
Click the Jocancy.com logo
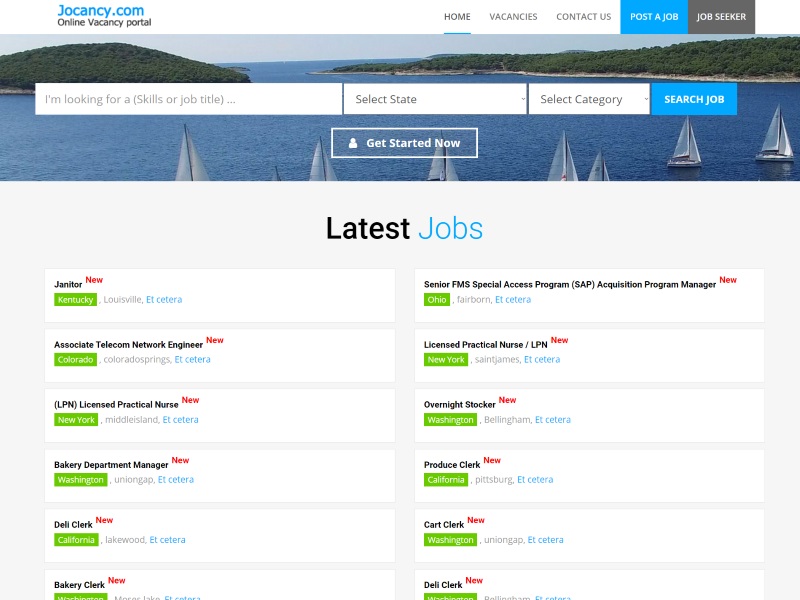pos(104,16)
